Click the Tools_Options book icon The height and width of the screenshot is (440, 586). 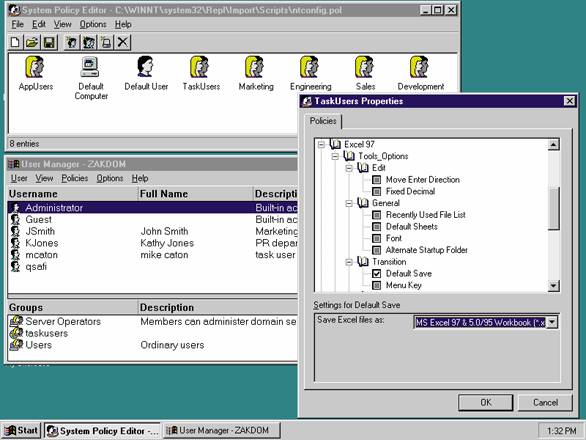click(x=349, y=156)
